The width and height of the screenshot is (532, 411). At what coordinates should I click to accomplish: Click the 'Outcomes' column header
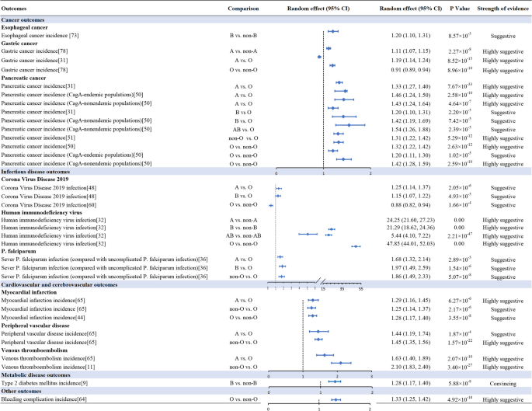coord(14,9)
